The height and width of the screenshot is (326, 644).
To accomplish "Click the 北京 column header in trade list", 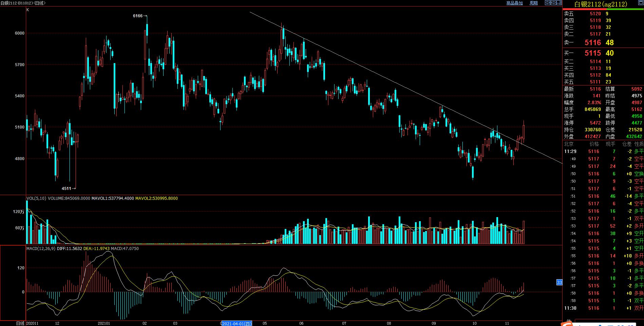I will [x=569, y=144].
